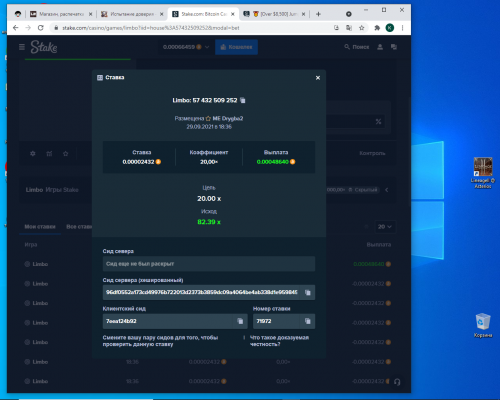
Task: Open the chat panel icon
Action: [394, 47]
